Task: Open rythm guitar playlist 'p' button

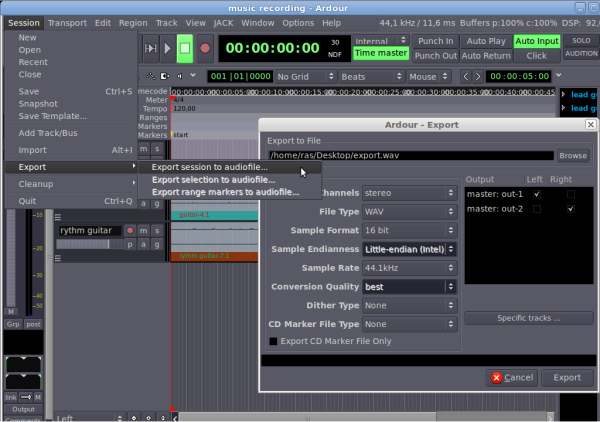Action: [130, 244]
